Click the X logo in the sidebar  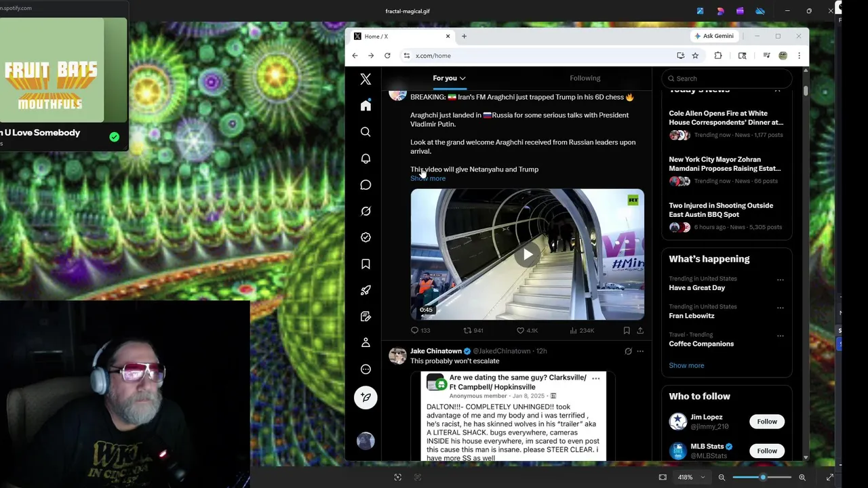coord(366,79)
